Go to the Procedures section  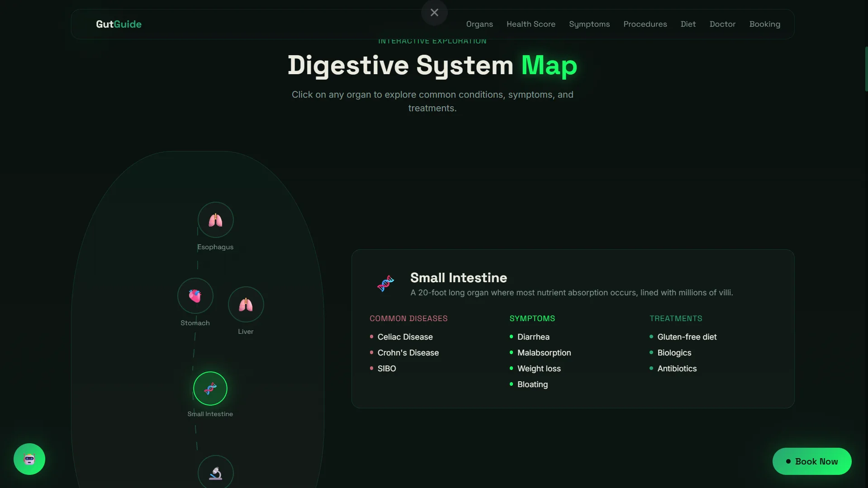(x=645, y=24)
